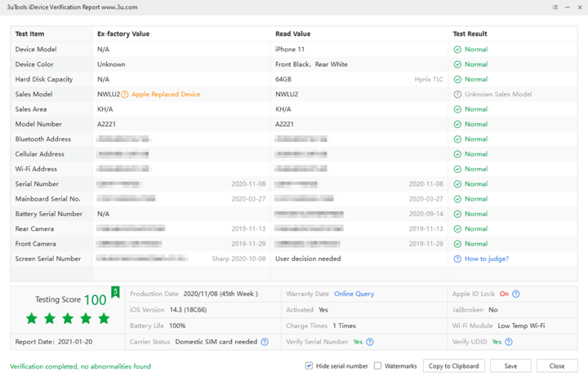Image resolution: width=588 pixels, height=385 pixels.
Task: Click the Unknown Sales Model info icon
Action: pyautogui.click(x=457, y=95)
